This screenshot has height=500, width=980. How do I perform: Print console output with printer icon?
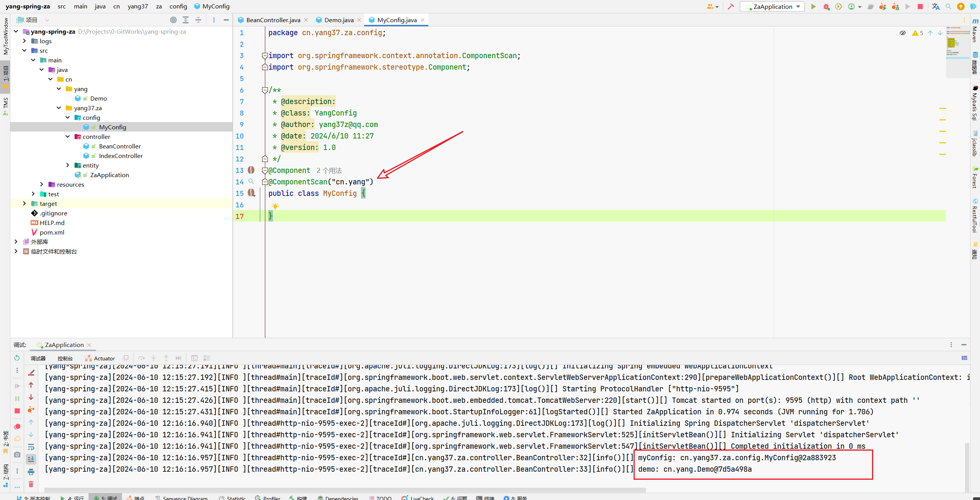pos(31,472)
